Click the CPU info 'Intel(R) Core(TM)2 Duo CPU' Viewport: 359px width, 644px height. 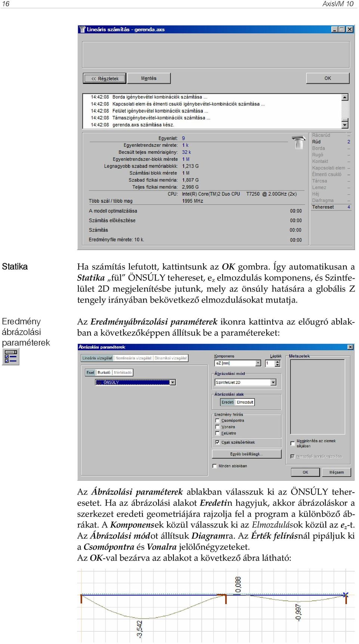coord(211,194)
